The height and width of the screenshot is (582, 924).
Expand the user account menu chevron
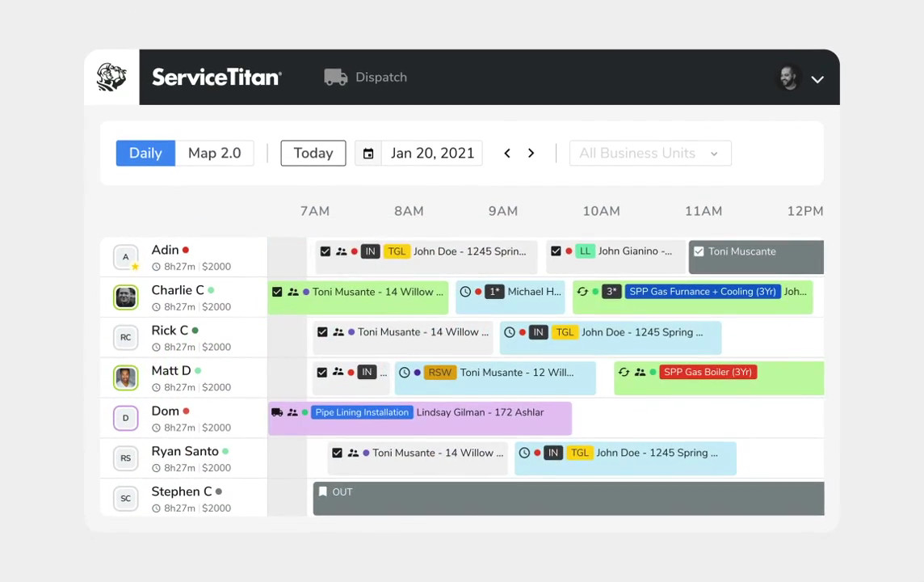pos(817,79)
